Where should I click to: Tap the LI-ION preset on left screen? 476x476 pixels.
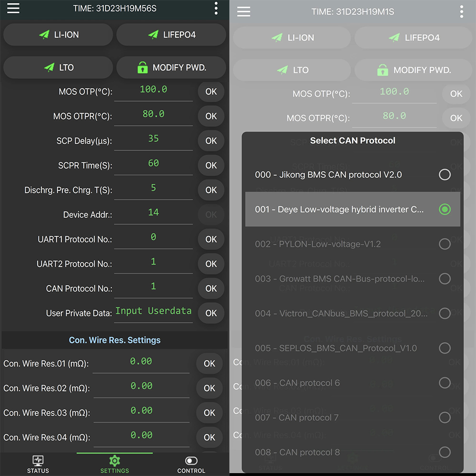tap(58, 35)
